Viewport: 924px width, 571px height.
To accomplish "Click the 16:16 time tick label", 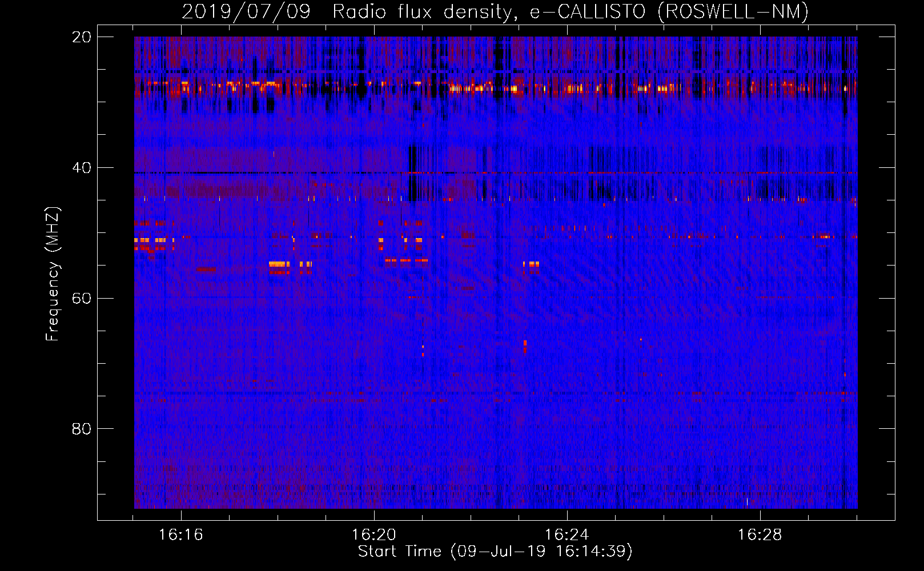I will 180,535.
